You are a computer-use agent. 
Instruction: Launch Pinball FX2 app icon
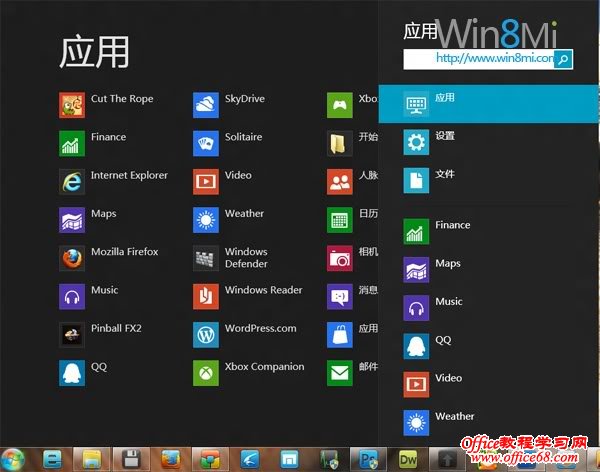pyautogui.click(x=72, y=335)
